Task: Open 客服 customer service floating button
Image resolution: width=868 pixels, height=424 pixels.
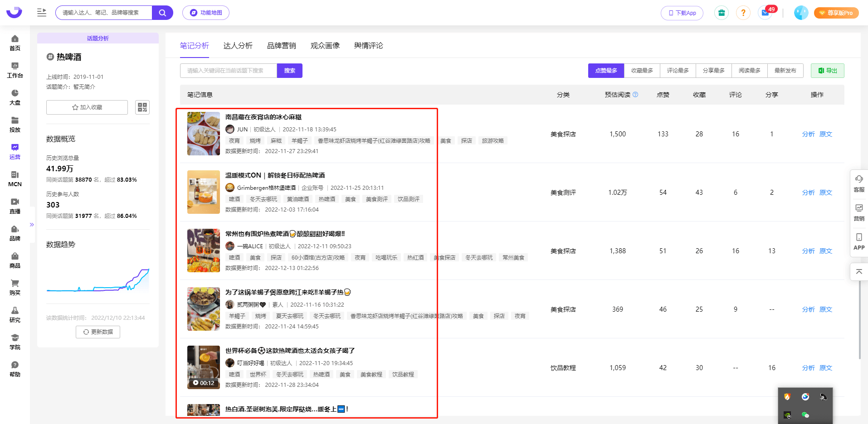Action: (x=859, y=184)
